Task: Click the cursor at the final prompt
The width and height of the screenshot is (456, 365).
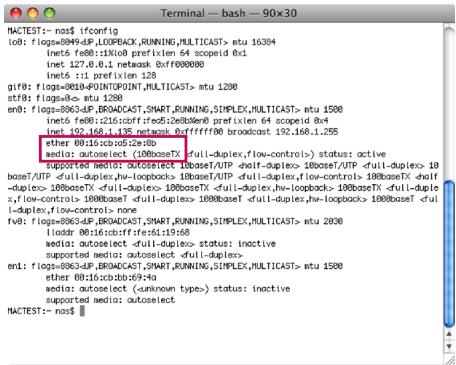Action: [x=82, y=311]
